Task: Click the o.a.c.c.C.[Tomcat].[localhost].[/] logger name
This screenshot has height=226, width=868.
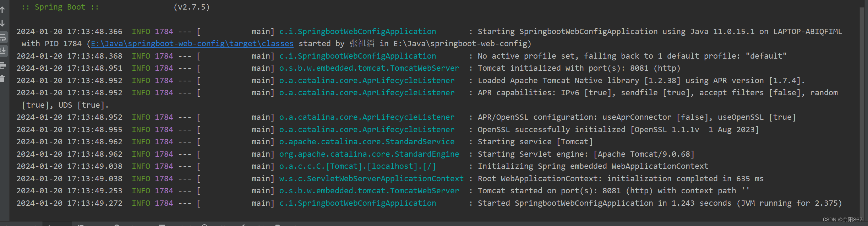Action: tap(357, 166)
